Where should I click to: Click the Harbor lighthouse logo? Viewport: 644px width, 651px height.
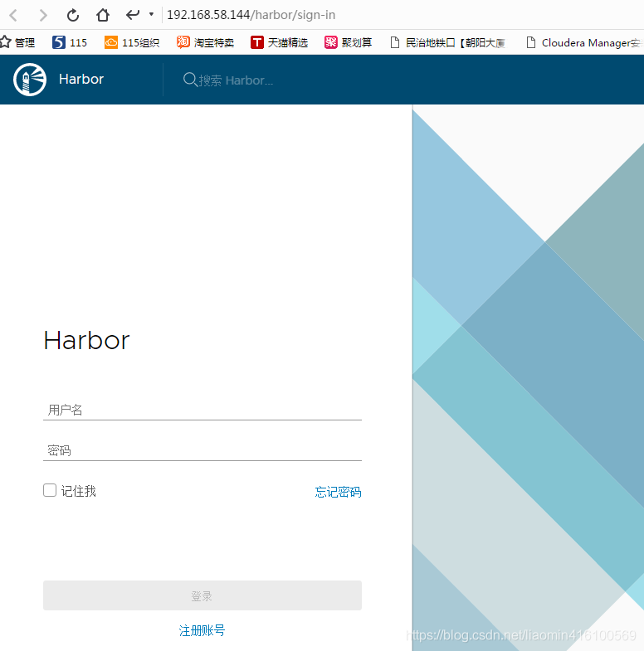pyautogui.click(x=30, y=80)
